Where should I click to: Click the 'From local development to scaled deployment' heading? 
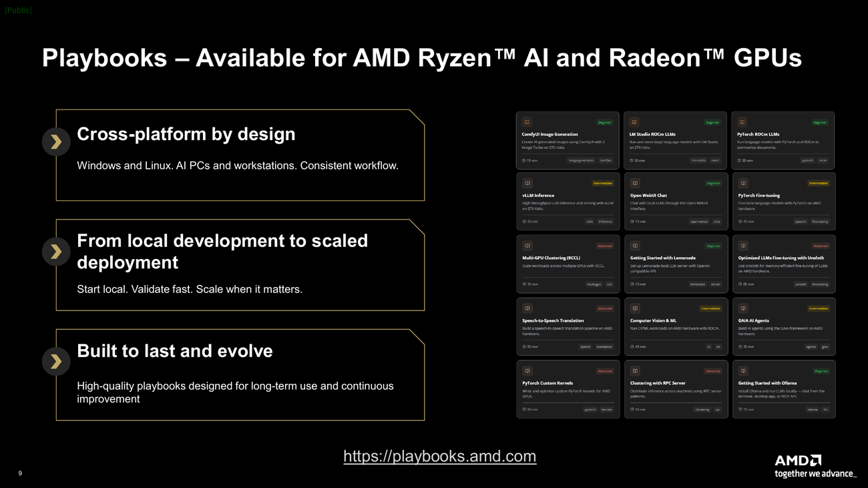pyautogui.click(x=222, y=252)
